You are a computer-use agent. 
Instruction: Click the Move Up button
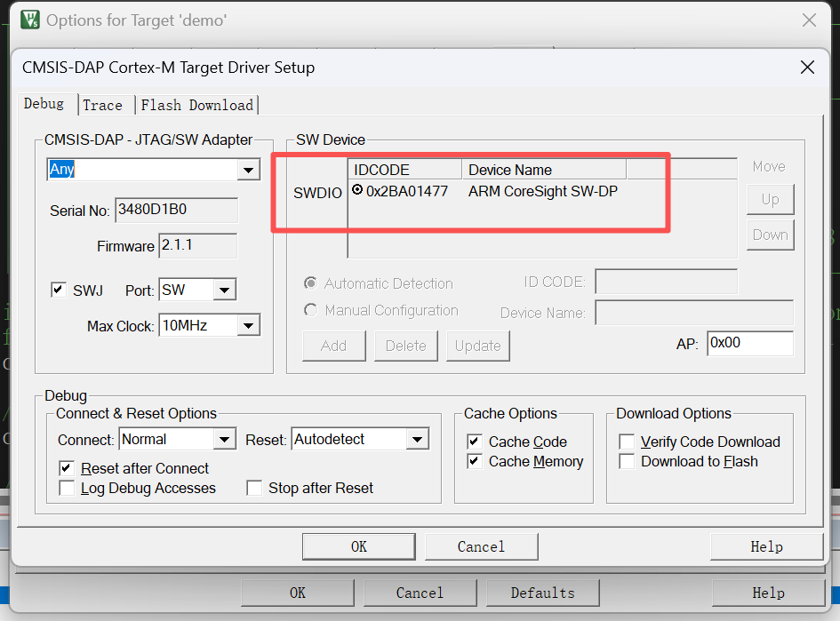pos(771,199)
